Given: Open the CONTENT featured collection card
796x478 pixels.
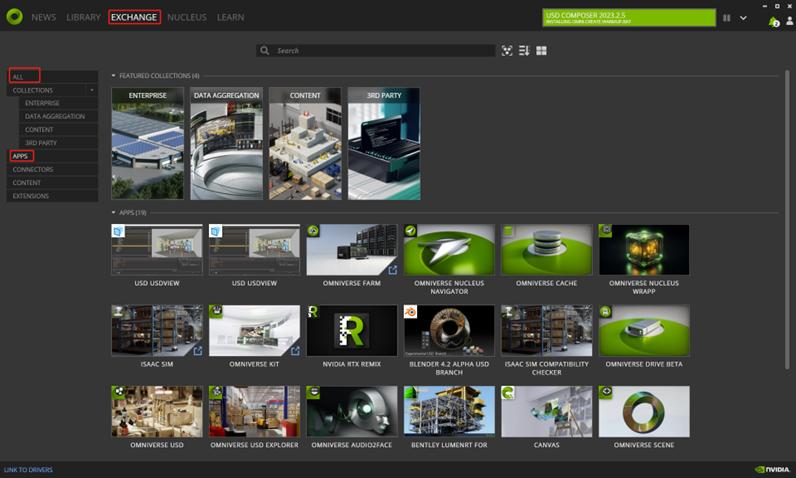Looking at the screenshot, I should click(x=305, y=144).
